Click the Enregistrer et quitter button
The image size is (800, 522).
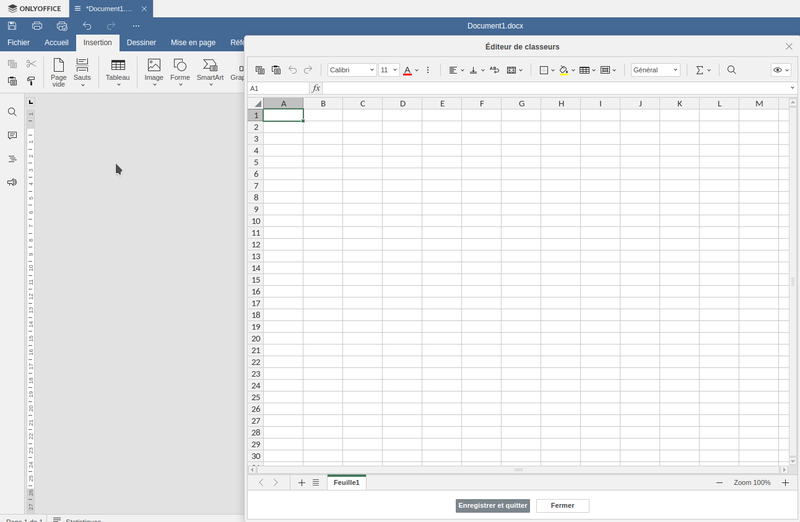[492, 506]
